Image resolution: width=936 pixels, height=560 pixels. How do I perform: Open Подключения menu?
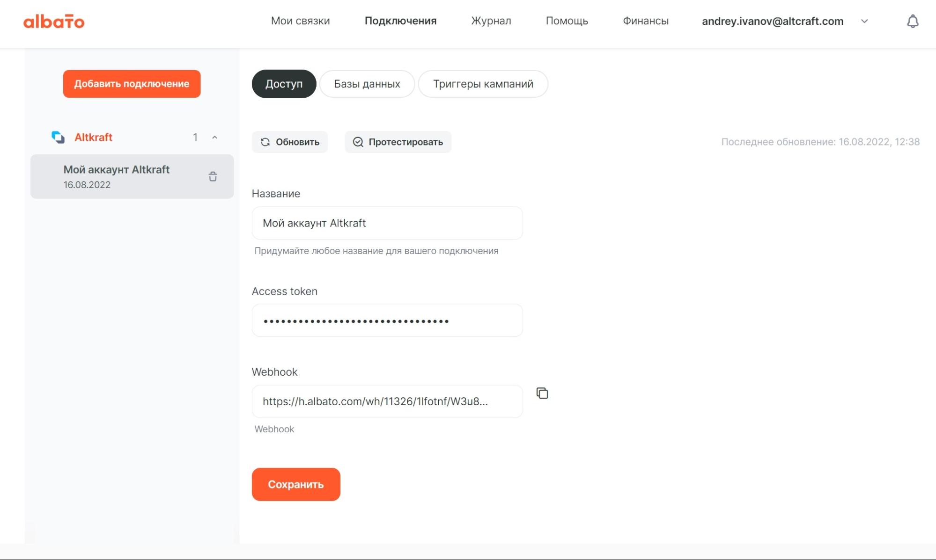pyautogui.click(x=400, y=21)
